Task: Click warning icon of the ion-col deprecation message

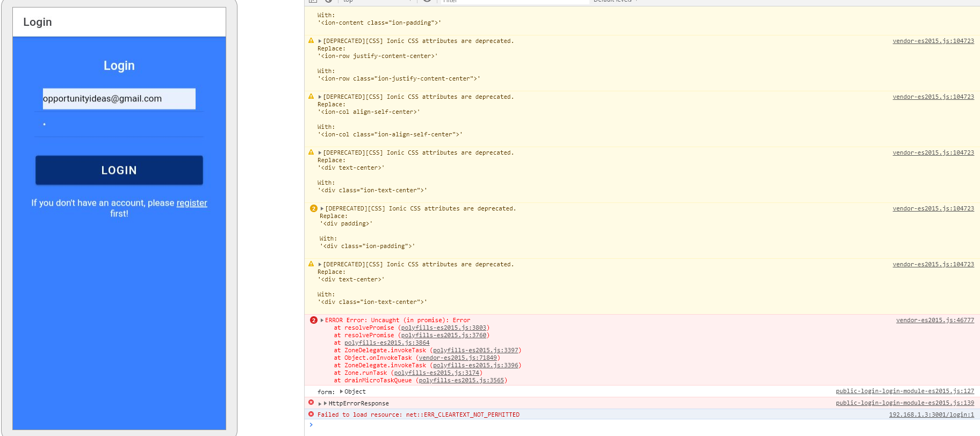Action: click(311, 97)
